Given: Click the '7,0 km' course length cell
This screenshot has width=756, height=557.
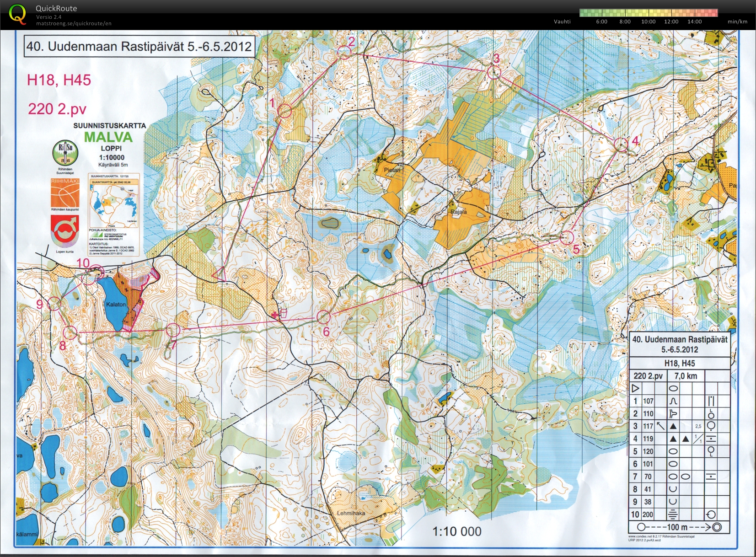Looking at the screenshot, I should click(686, 376).
